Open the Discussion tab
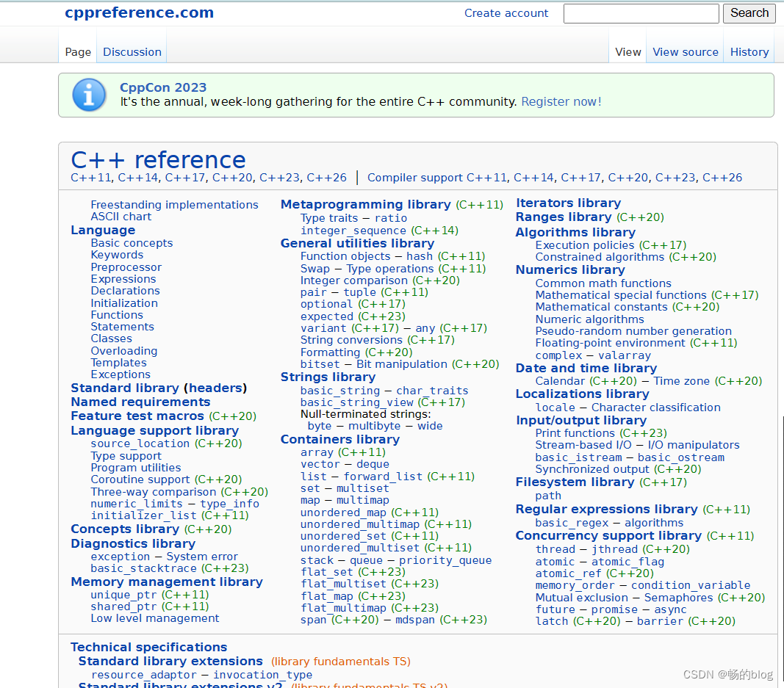Screen dimensions: 784x688 coord(132,52)
